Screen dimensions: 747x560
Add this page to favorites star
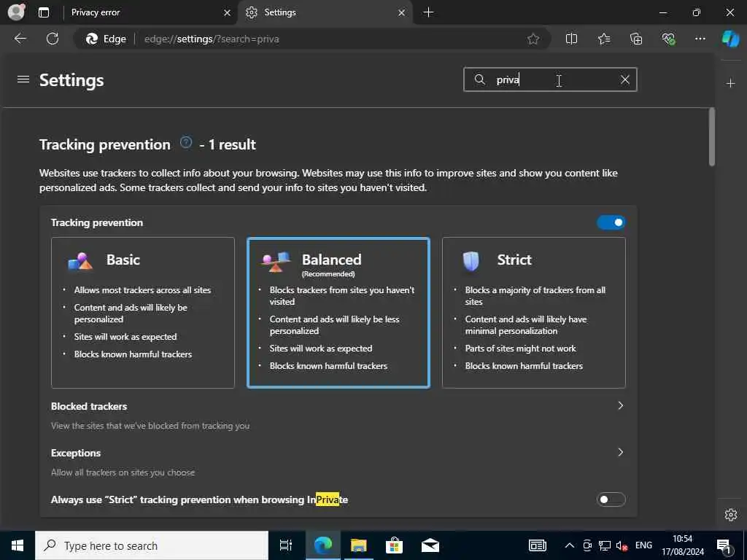tap(533, 39)
